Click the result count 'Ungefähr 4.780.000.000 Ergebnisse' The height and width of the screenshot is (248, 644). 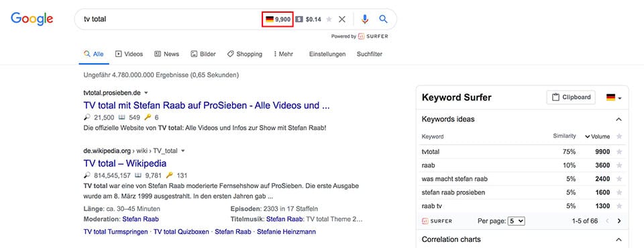tap(161, 75)
